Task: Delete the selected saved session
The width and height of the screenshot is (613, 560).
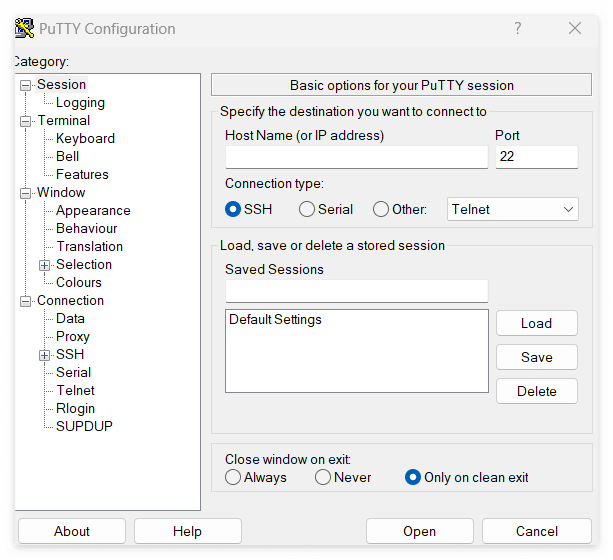Action: tap(536, 391)
